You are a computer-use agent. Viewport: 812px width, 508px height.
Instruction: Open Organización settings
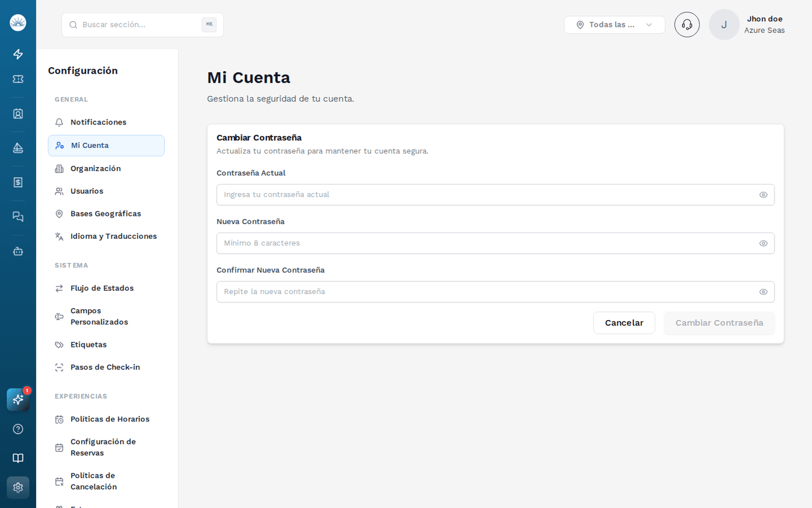[x=106, y=168]
